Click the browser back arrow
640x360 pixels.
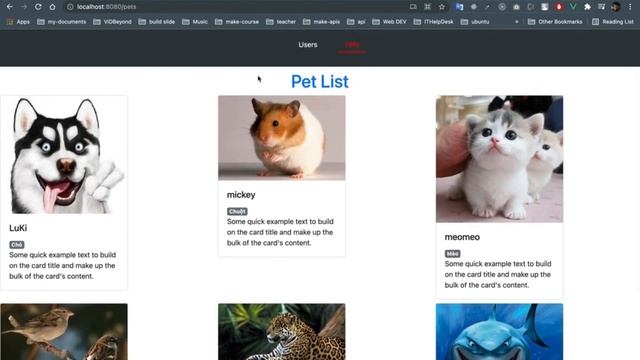click(10, 7)
